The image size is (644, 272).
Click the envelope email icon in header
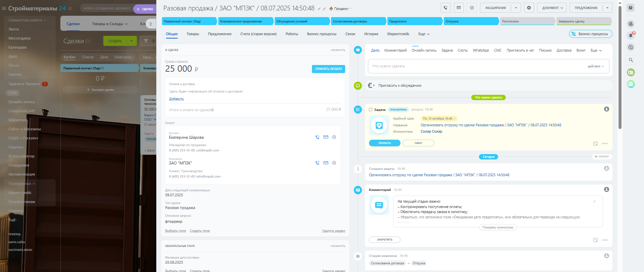[x=459, y=8]
